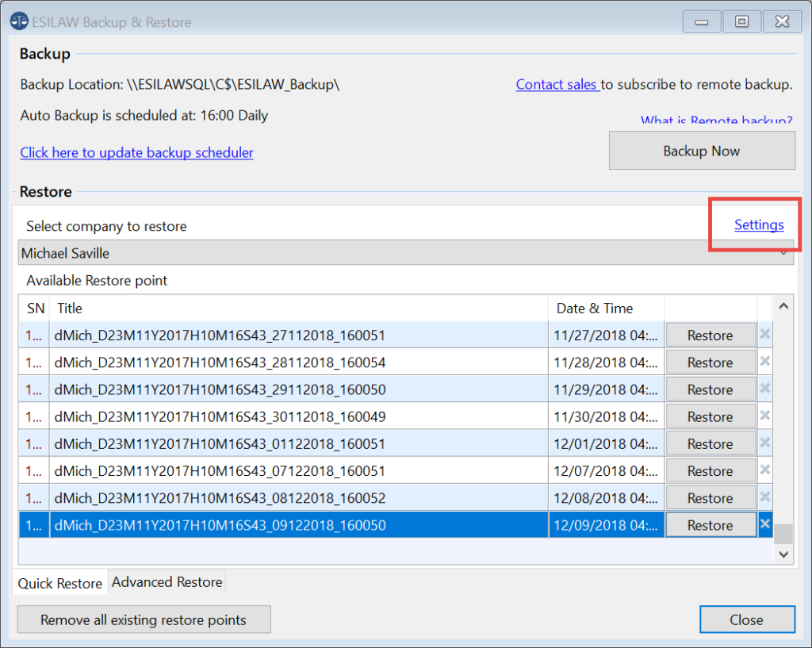812x648 pixels.
Task: Delete restore point dated 12/07/2018 via X icon
Action: (x=765, y=470)
